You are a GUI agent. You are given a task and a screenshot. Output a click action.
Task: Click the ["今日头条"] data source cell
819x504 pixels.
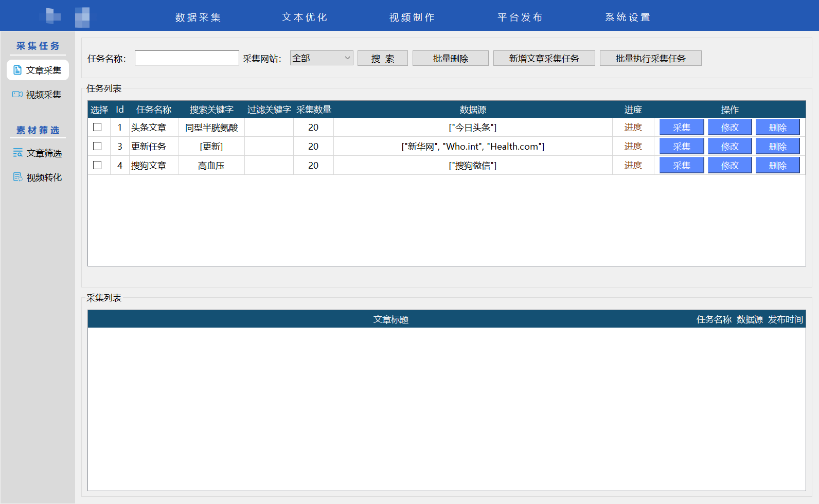point(473,128)
